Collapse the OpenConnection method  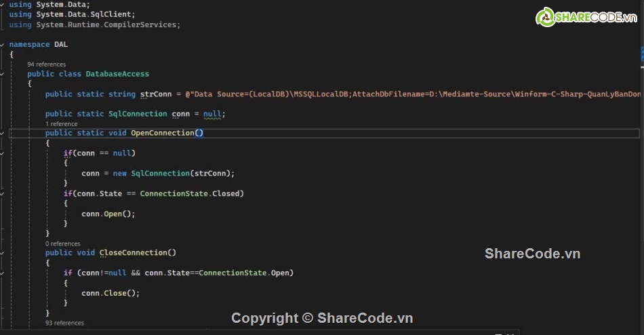(x=2, y=133)
